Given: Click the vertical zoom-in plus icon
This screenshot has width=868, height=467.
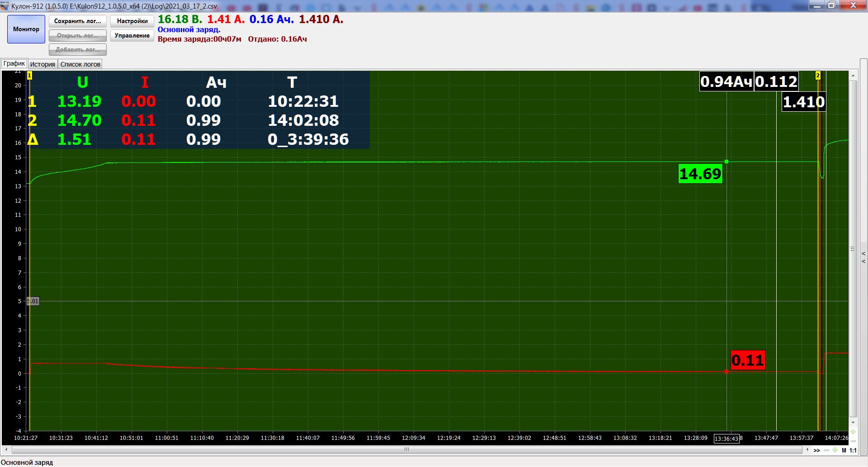Looking at the screenshot, I should [853, 432].
